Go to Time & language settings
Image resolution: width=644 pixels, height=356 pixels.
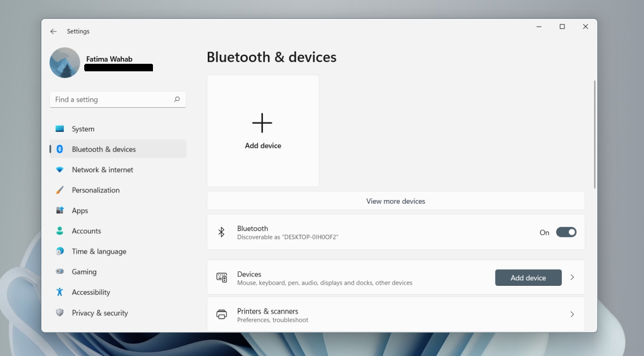[118, 251]
